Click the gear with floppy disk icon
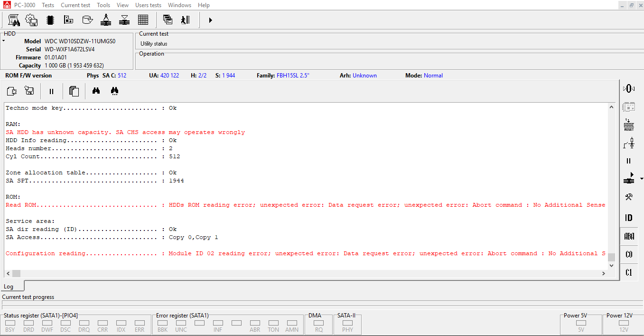Screen dimensions: 644x336 click(32, 20)
